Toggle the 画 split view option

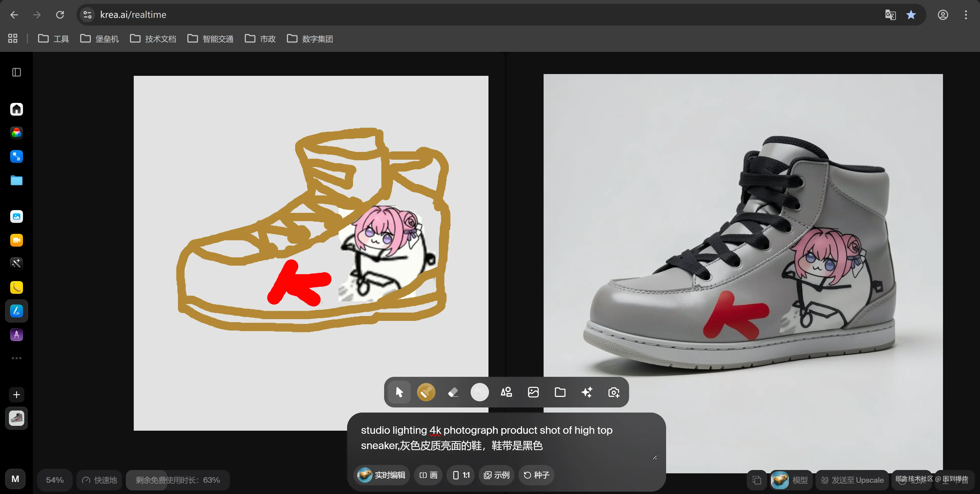coord(428,475)
